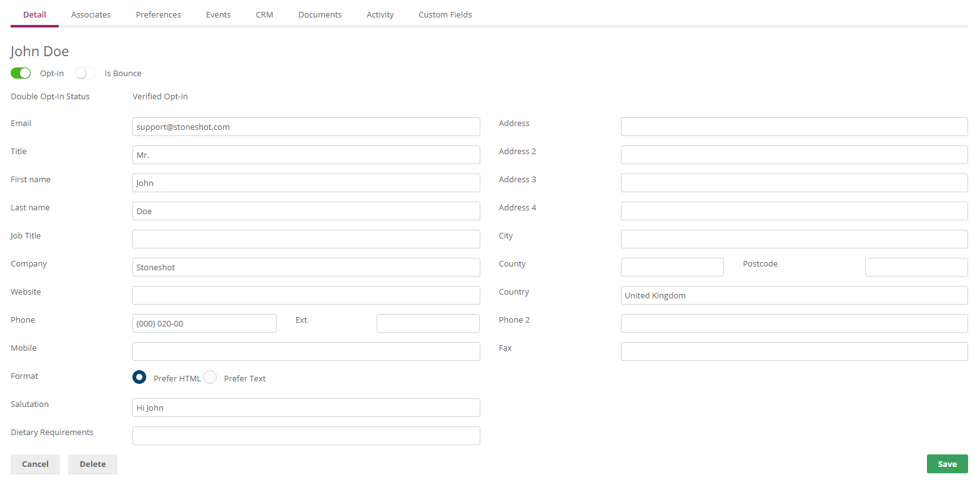Focus the first Address field
The image size is (980, 490).
(x=794, y=127)
